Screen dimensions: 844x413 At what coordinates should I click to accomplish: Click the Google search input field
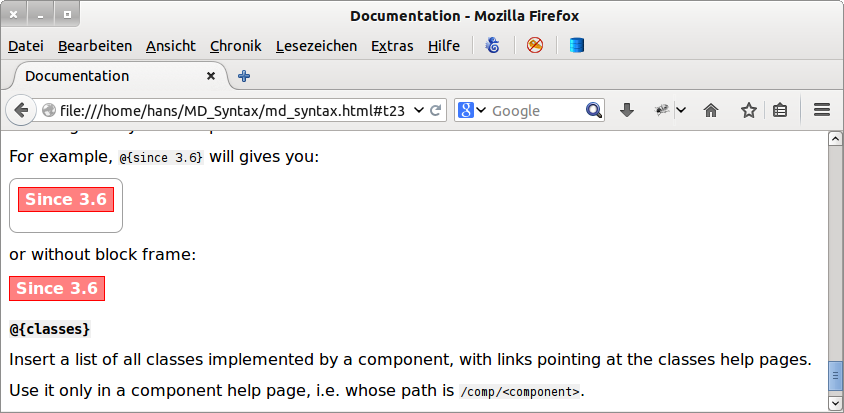(x=535, y=110)
